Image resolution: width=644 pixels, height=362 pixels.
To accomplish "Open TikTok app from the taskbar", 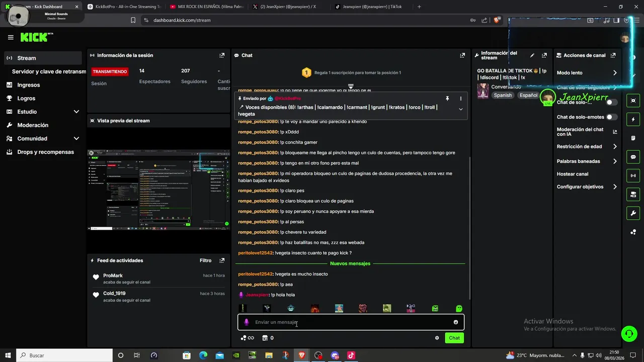I will [x=351, y=355].
